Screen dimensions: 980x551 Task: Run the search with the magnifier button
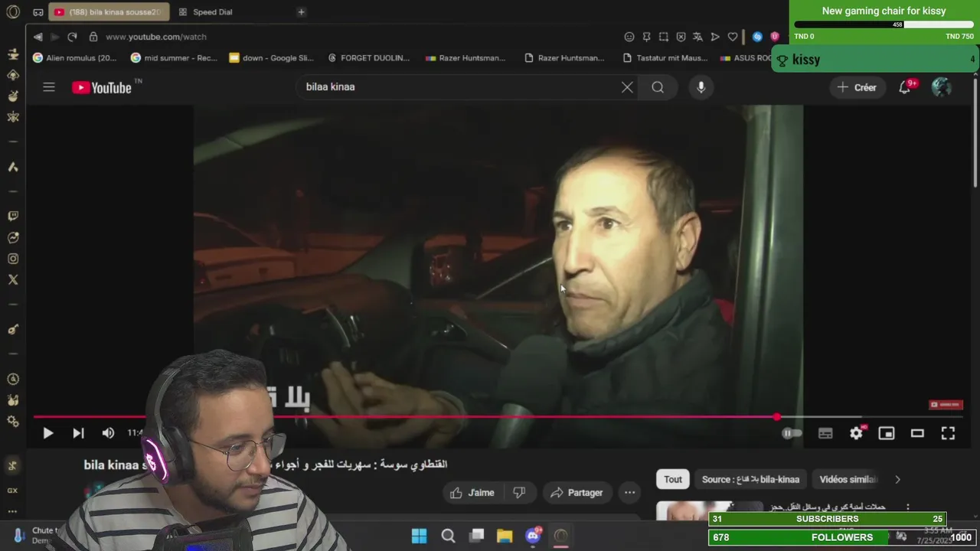(x=658, y=87)
